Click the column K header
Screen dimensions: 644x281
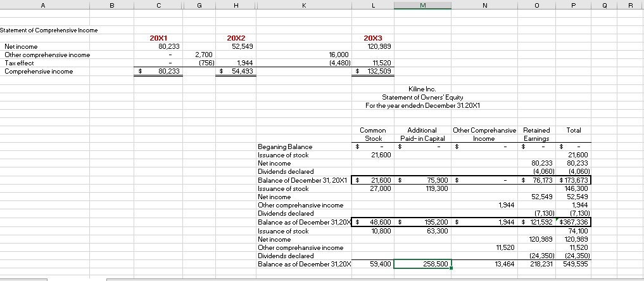click(304, 5)
